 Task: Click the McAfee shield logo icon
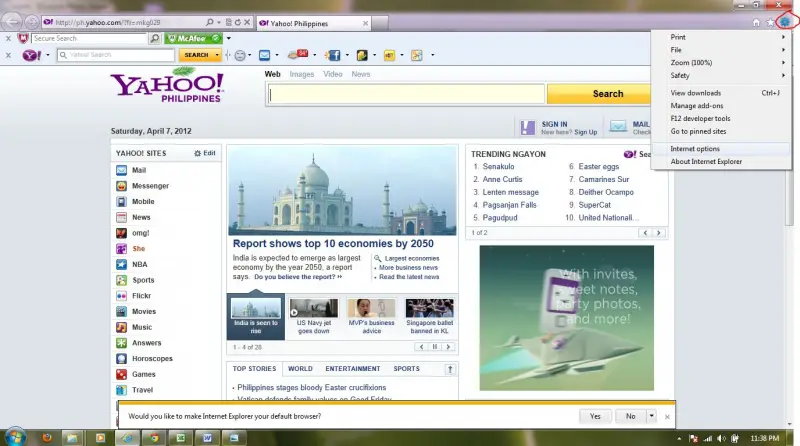click(x=23, y=38)
